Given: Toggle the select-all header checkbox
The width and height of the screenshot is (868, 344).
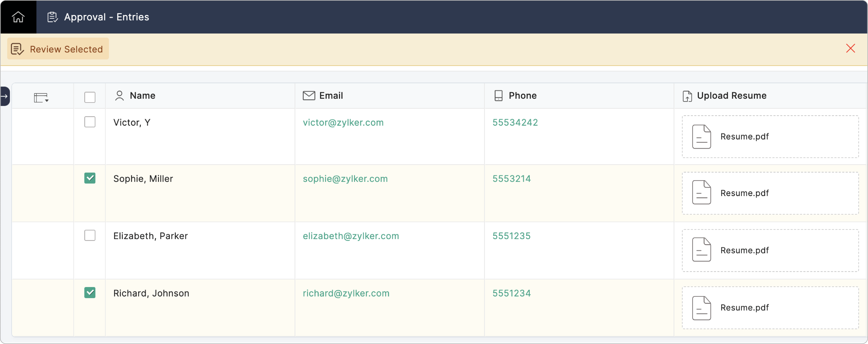Looking at the screenshot, I should pyautogui.click(x=90, y=97).
